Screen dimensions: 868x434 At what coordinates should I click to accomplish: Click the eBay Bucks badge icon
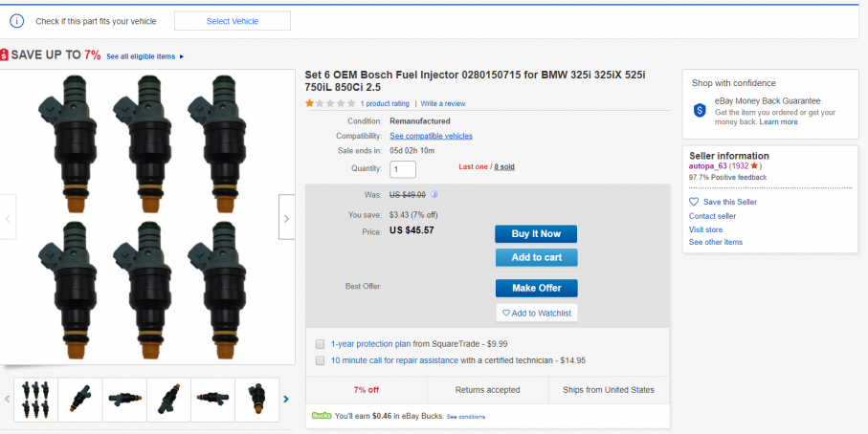322,415
